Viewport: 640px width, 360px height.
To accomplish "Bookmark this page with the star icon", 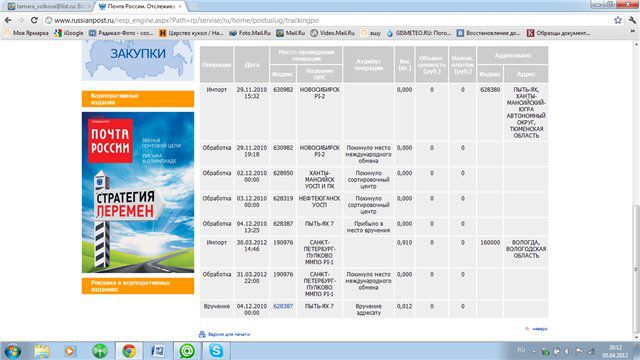I will tap(618, 20).
